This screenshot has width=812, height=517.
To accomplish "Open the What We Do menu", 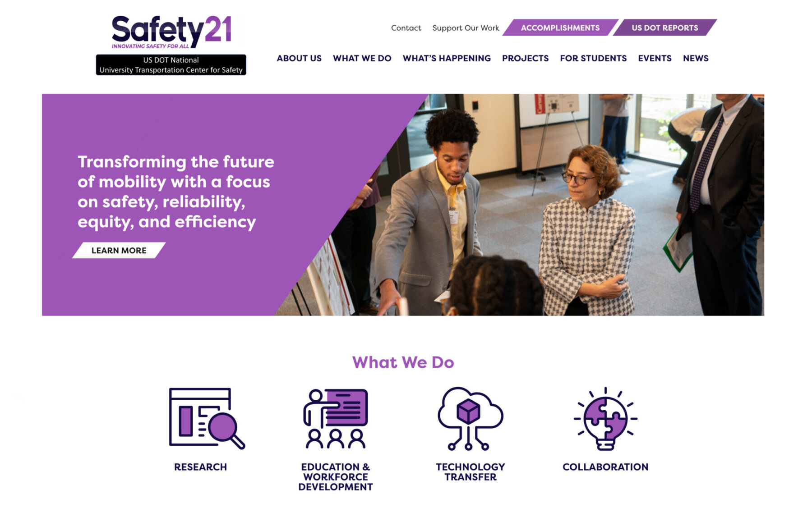I will [x=362, y=58].
